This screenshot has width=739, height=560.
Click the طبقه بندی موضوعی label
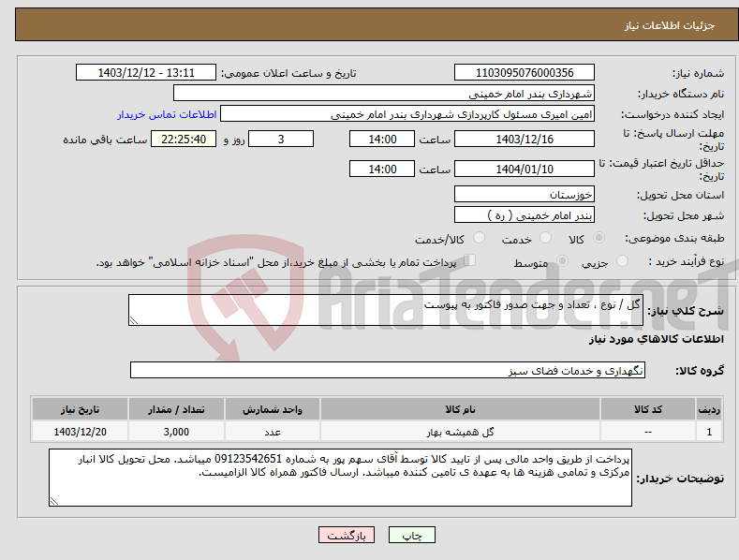674,238
